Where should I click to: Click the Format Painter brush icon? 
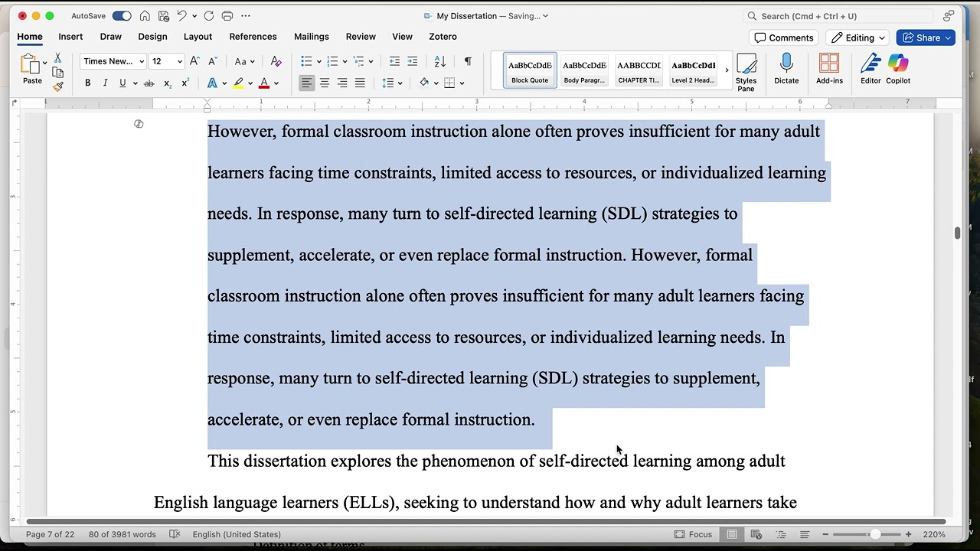point(57,86)
